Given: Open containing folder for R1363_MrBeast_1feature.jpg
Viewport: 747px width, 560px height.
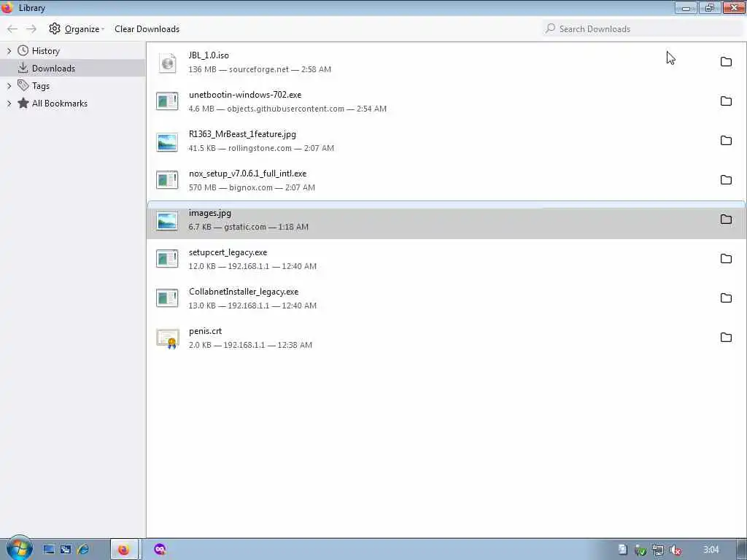Looking at the screenshot, I should [x=726, y=141].
